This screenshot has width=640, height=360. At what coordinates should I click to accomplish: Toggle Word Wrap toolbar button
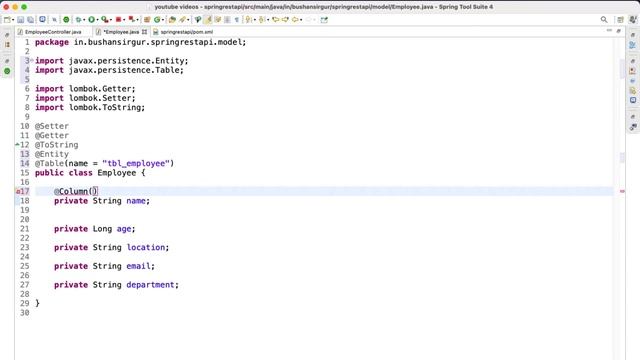[x=218, y=20]
